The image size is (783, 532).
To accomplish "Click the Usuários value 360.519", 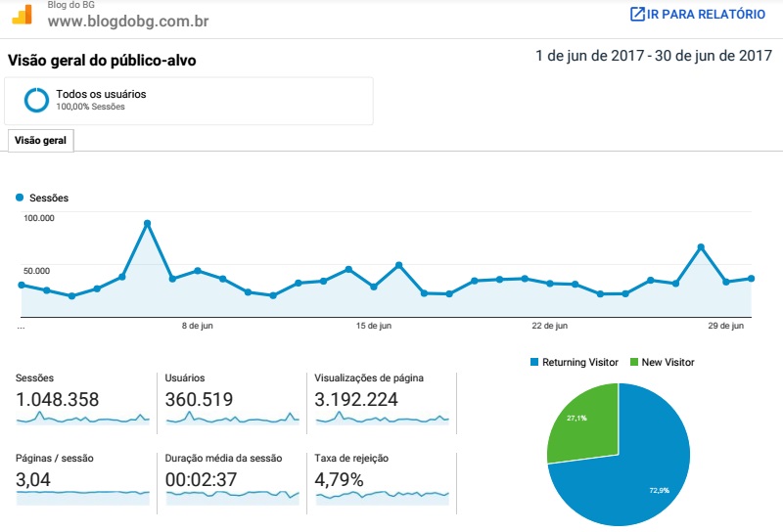I will pyautogui.click(x=199, y=399).
